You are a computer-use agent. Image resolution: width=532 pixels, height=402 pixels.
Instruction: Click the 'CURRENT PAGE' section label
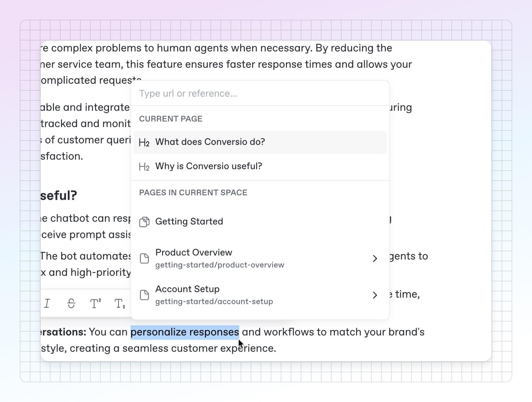171,119
